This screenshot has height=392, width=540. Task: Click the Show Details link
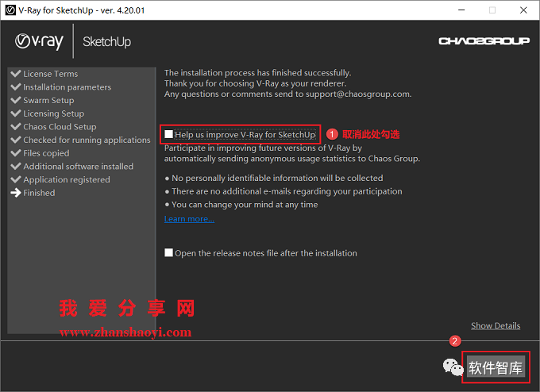coord(496,325)
